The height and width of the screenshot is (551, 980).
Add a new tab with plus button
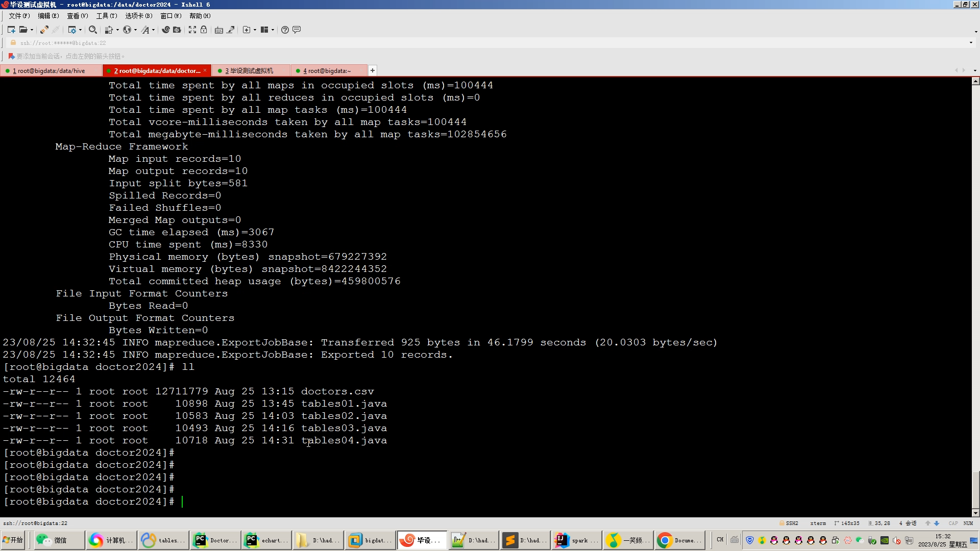point(373,70)
